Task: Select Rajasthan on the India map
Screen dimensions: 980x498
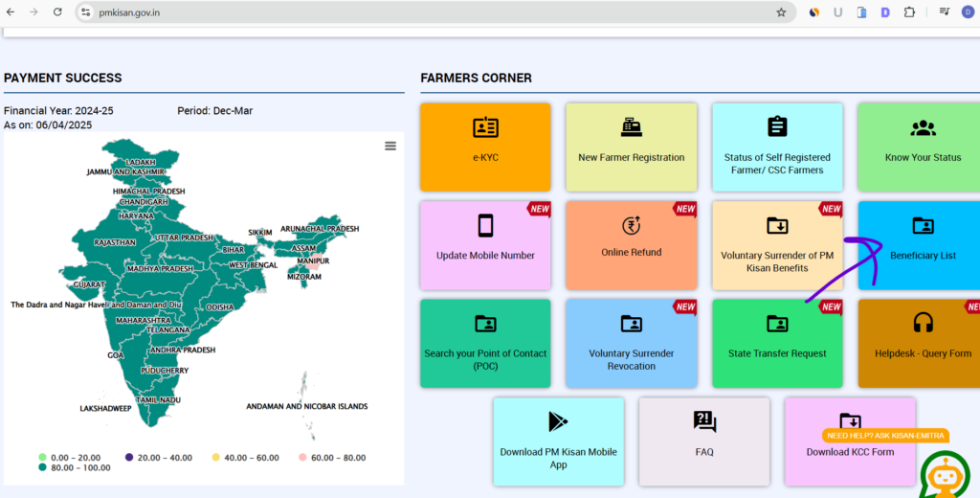Action: click(x=115, y=242)
